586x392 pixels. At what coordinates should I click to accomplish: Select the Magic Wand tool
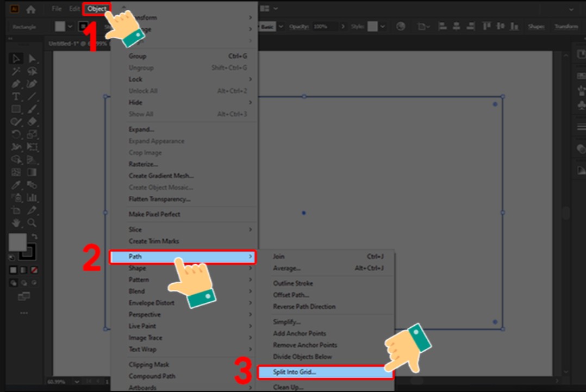point(16,71)
